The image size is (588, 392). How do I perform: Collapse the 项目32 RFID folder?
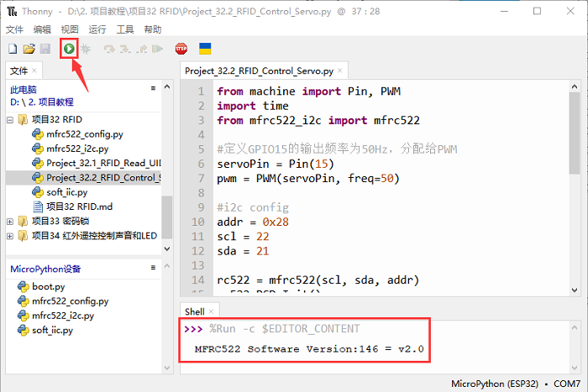[10, 119]
